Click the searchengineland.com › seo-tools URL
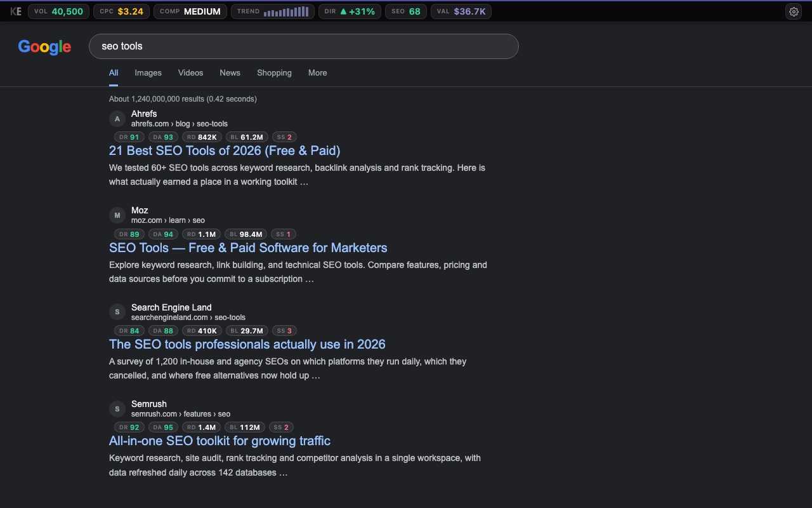This screenshot has height=508, width=812. point(188,317)
